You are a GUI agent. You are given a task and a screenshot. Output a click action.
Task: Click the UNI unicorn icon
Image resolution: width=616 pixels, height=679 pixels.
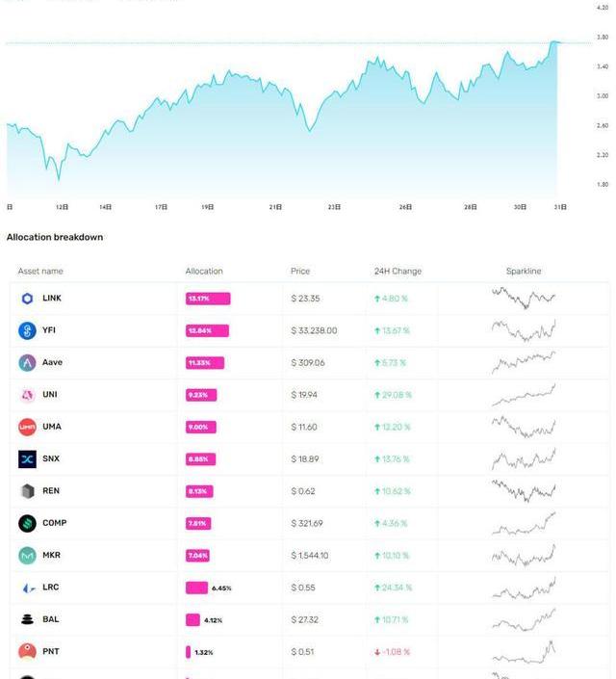pyautogui.click(x=27, y=395)
